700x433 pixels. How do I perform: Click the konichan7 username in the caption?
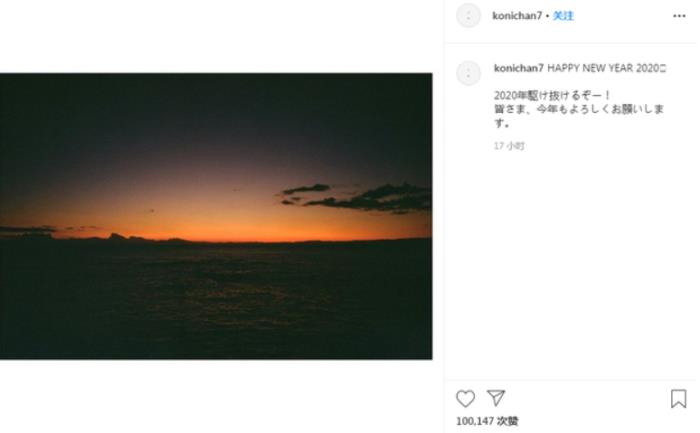(519, 68)
